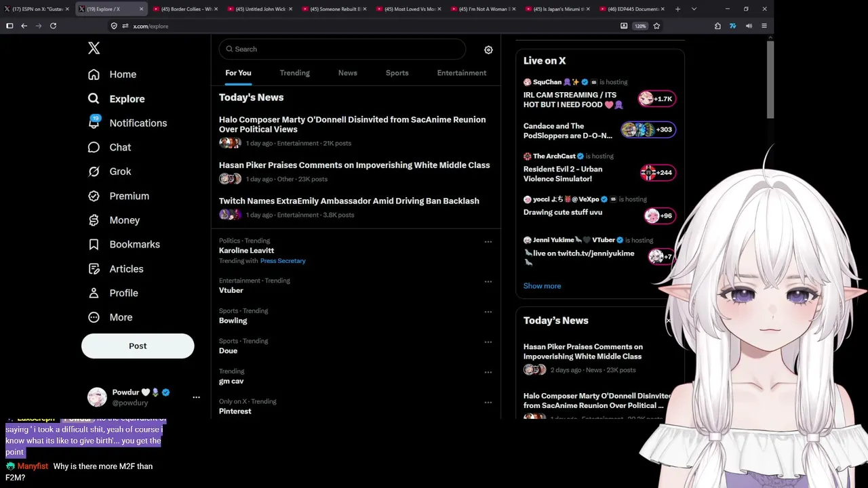868x488 pixels.
Task: Open the Bowling trending topic
Action: coord(233,321)
